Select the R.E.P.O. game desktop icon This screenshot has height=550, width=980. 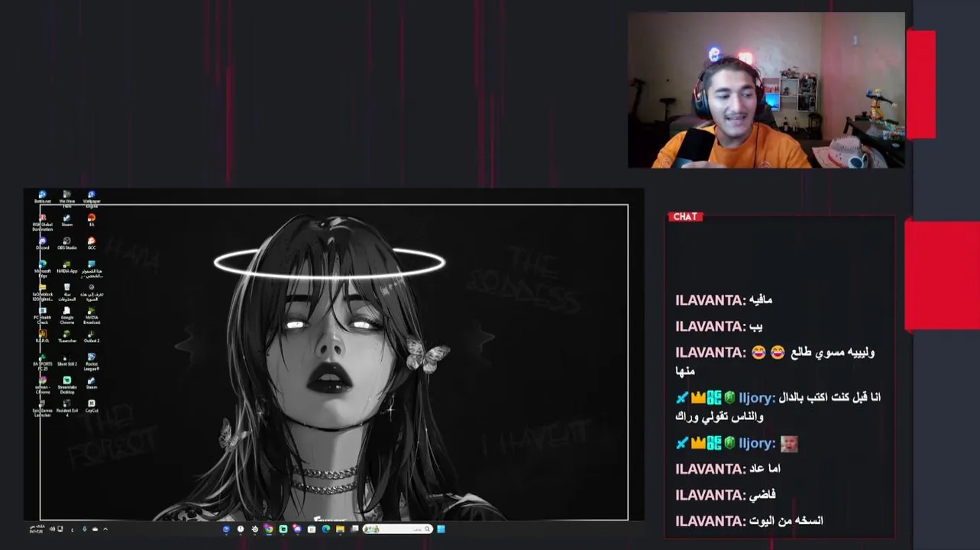click(x=42, y=336)
